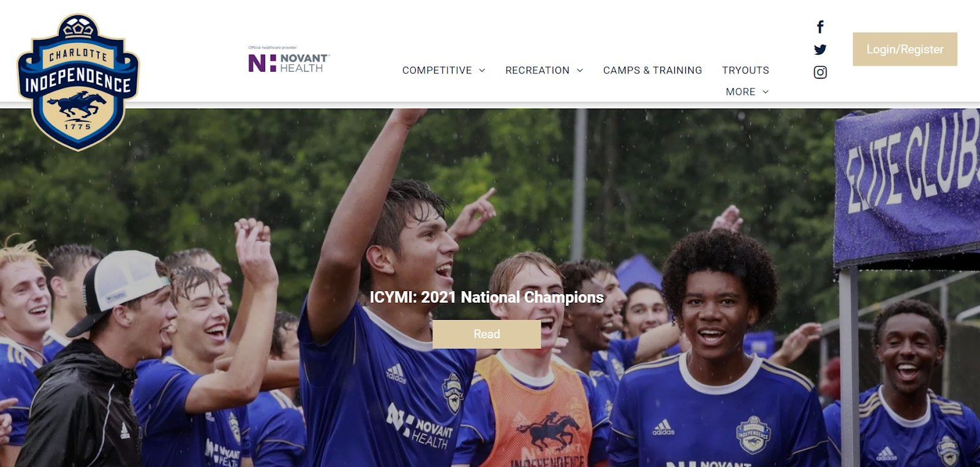Viewport: 980px width, 467px height.
Task: Click the ICYMI: 2021 National Champions headline
Action: [x=486, y=297]
